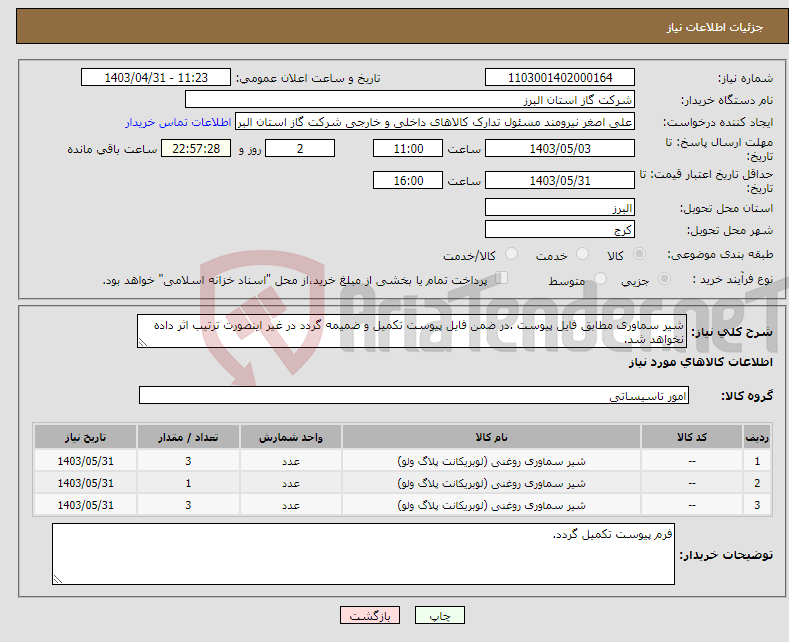Click the واحد شمارش column header
The width and height of the screenshot is (789, 642).
coord(291,437)
